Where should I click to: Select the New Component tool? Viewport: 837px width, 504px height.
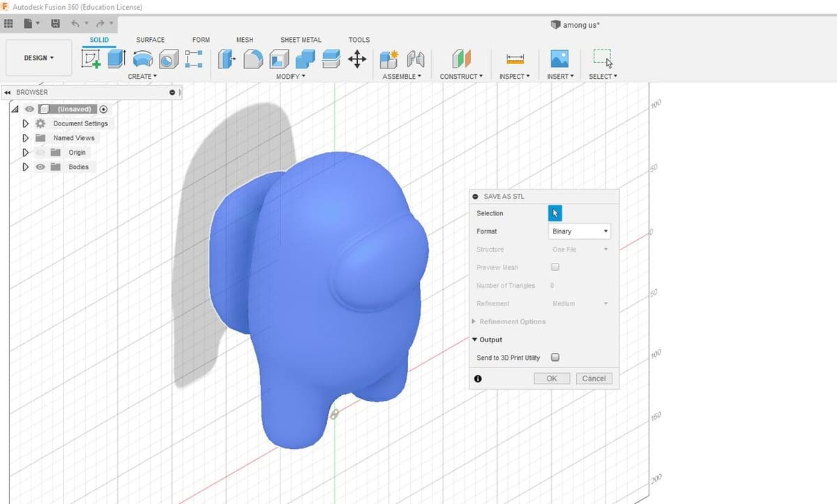coord(389,59)
